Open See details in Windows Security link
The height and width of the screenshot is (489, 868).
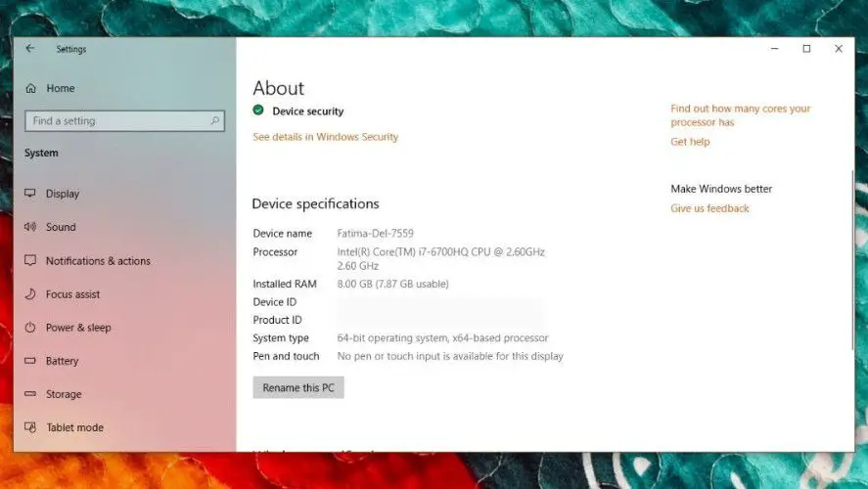click(x=326, y=137)
